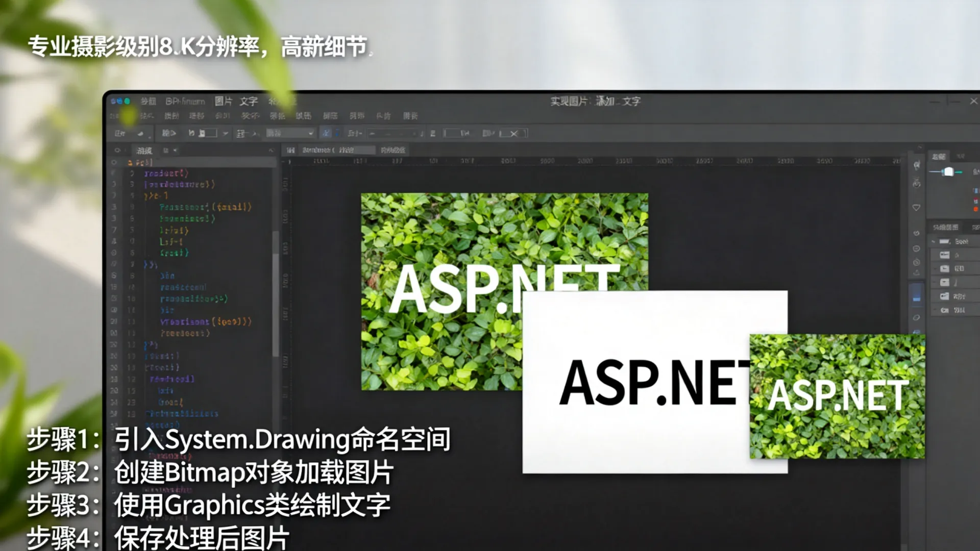Collapse the Boot group in the layers panel
The width and height of the screenshot is (980, 551).
tap(934, 241)
